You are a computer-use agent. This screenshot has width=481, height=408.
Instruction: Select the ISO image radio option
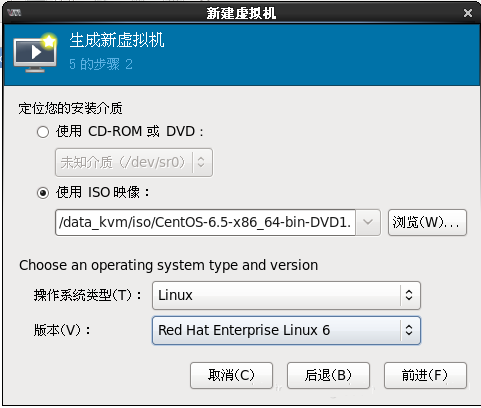(43, 193)
